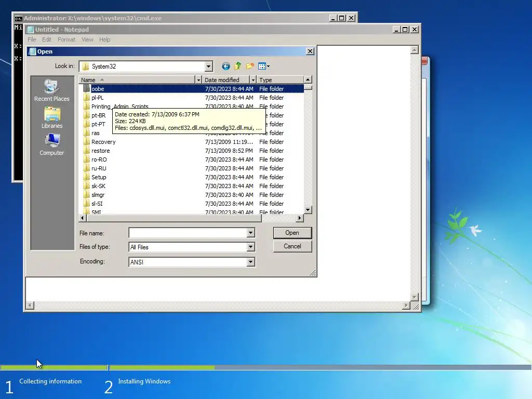Click the ro-RO folder icon
The height and width of the screenshot is (399, 532).
click(x=87, y=159)
